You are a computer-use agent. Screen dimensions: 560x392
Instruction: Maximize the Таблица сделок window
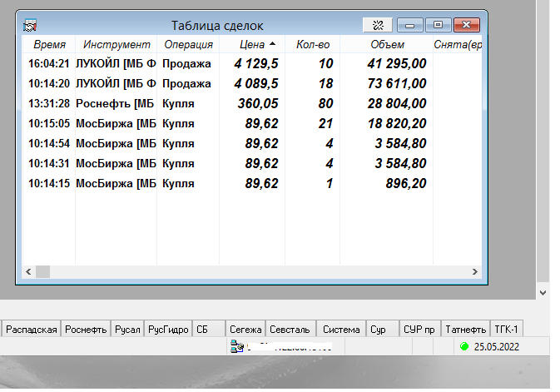coord(439,25)
